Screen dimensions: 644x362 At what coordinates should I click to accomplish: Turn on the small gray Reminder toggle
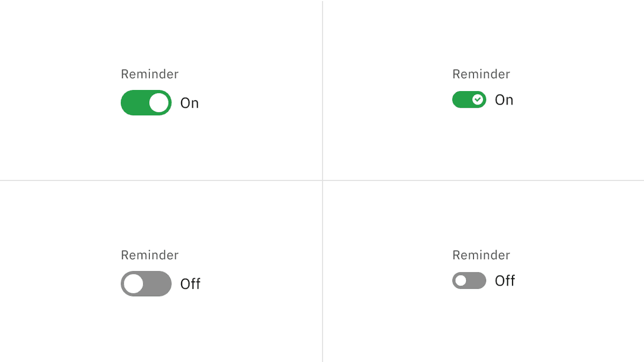coord(469,280)
